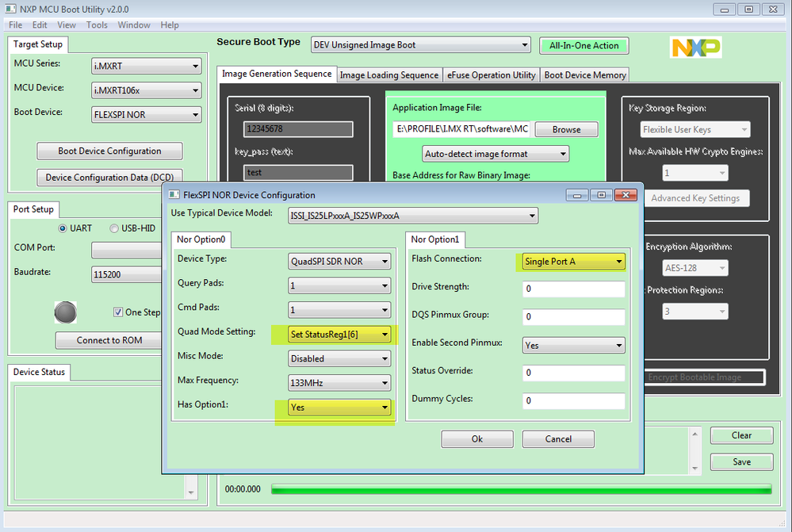Screen dimensions: 792x532
Task: Open the Has Option1 dropdown
Action: [x=339, y=408]
